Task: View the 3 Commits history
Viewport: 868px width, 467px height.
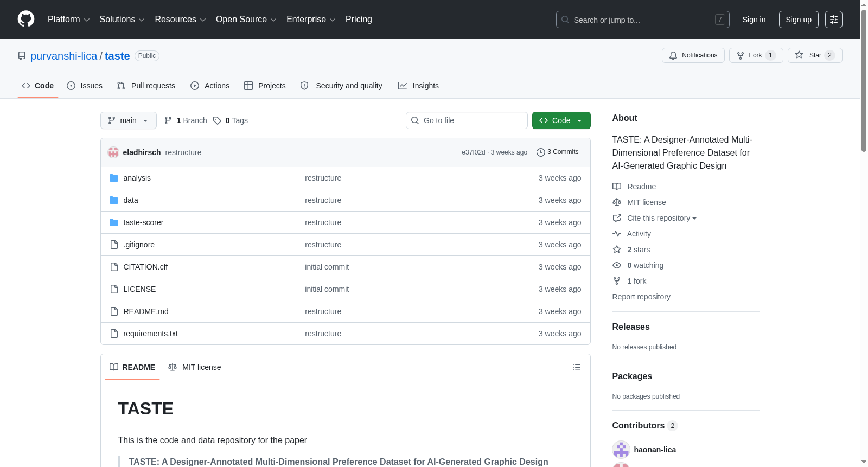Action: [558, 152]
